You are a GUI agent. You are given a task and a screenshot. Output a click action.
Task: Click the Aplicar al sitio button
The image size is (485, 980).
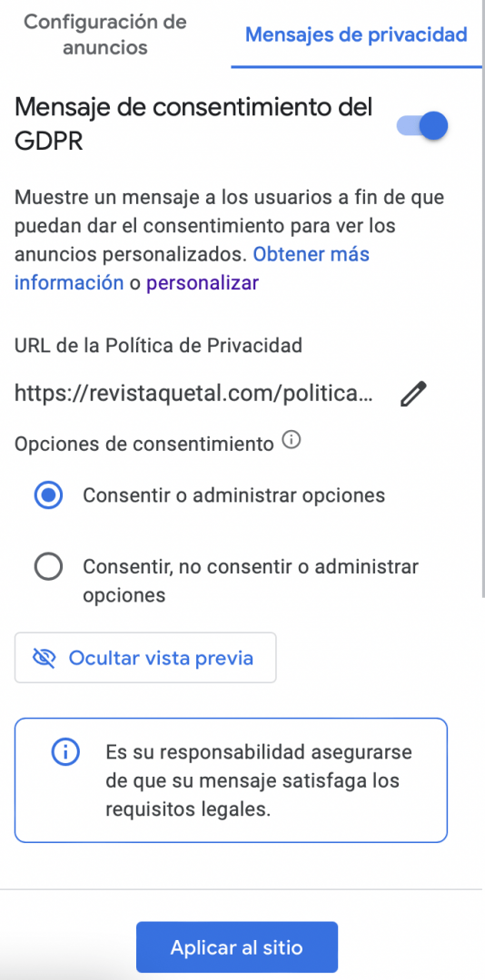click(237, 946)
